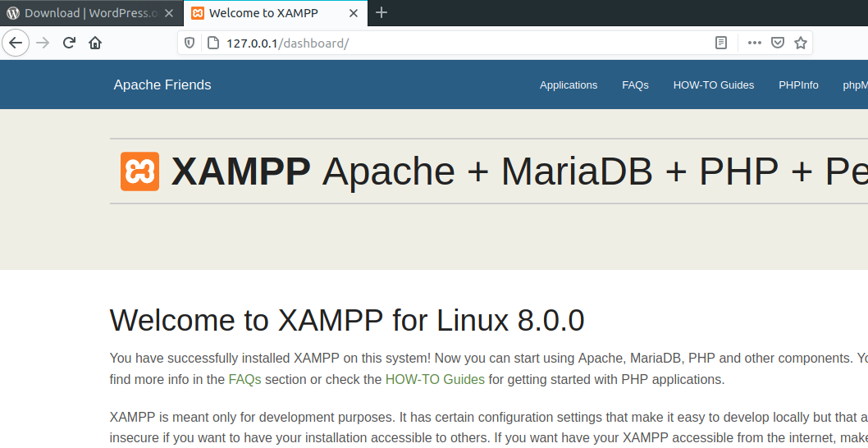Screen dimensions: 868x448
Task: View site information page icon
Action: coord(213,43)
